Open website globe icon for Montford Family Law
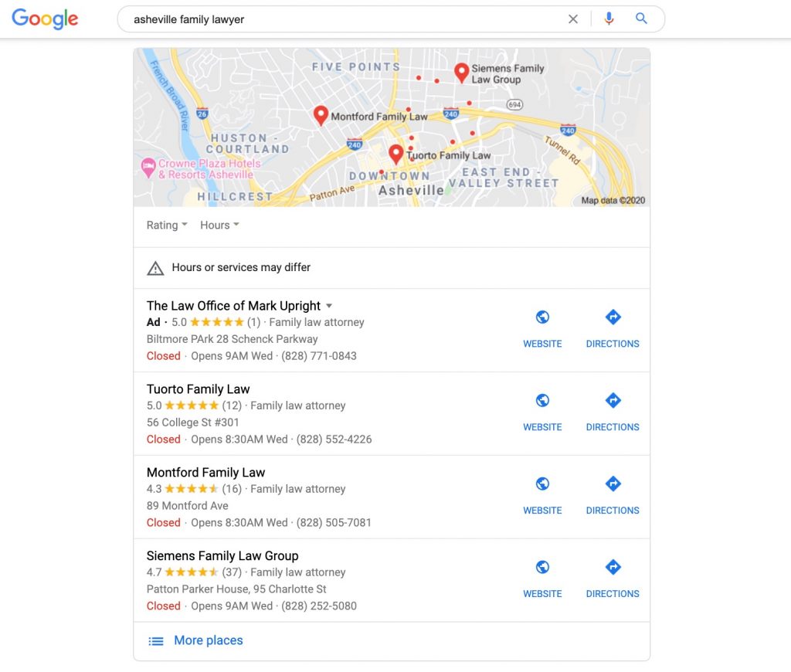The height and width of the screenshot is (672, 791). click(x=542, y=484)
